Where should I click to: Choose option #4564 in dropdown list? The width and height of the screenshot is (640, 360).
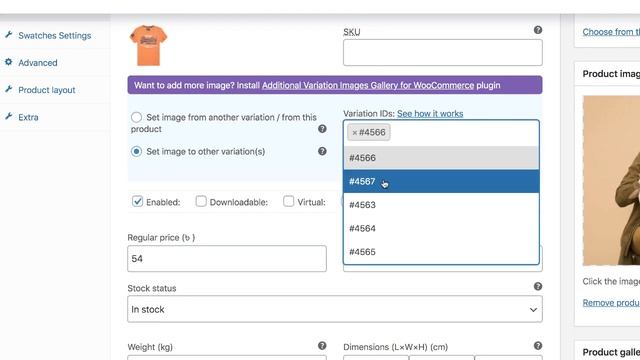pyautogui.click(x=441, y=228)
